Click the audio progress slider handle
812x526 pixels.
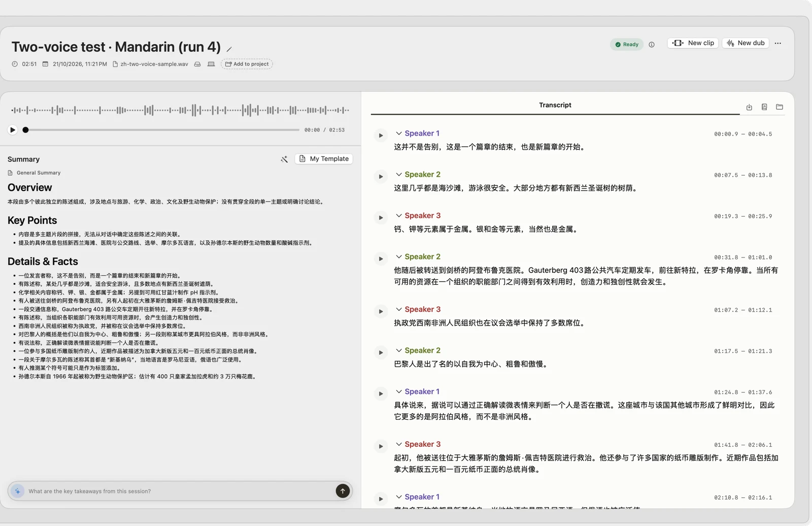25,130
